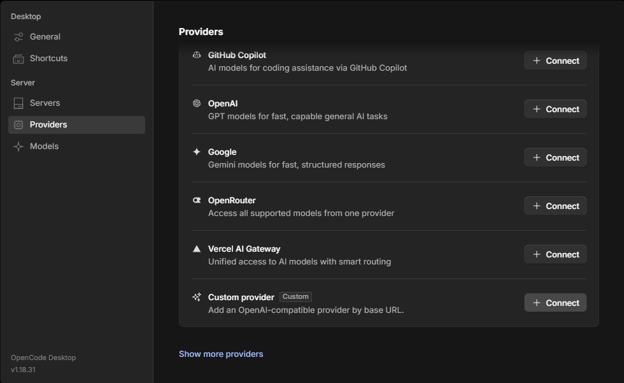
Task: Click the Providers page heading
Action: pyautogui.click(x=201, y=32)
